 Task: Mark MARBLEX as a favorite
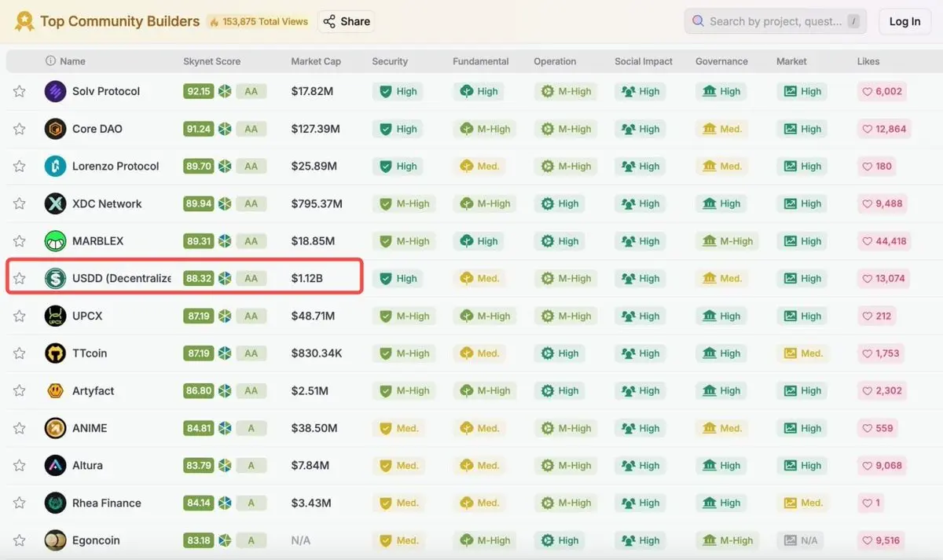coord(20,241)
